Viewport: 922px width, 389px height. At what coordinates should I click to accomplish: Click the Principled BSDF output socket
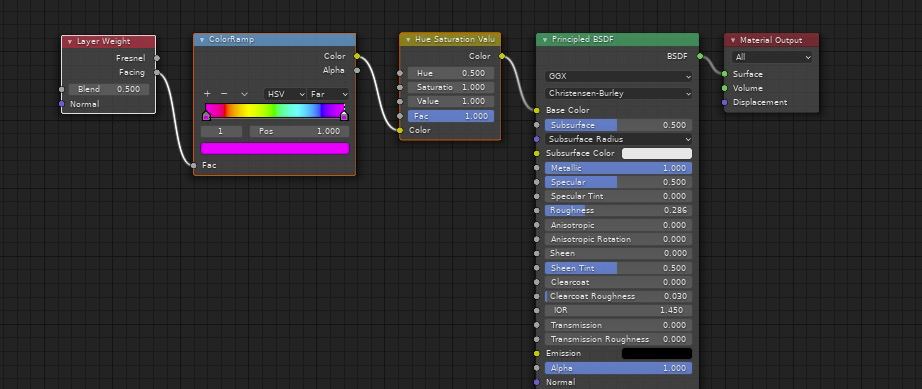click(x=700, y=56)
